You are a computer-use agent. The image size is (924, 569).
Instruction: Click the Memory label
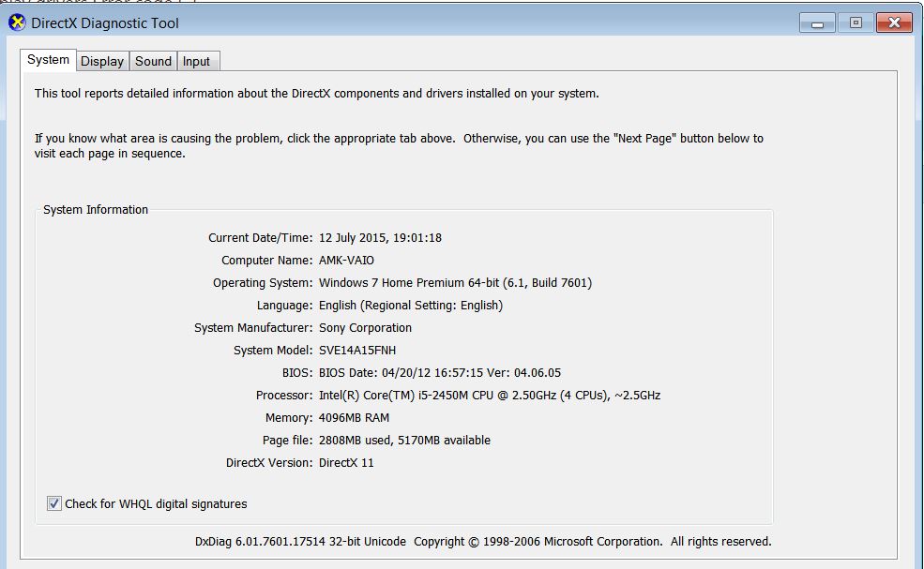coord(289,418)
